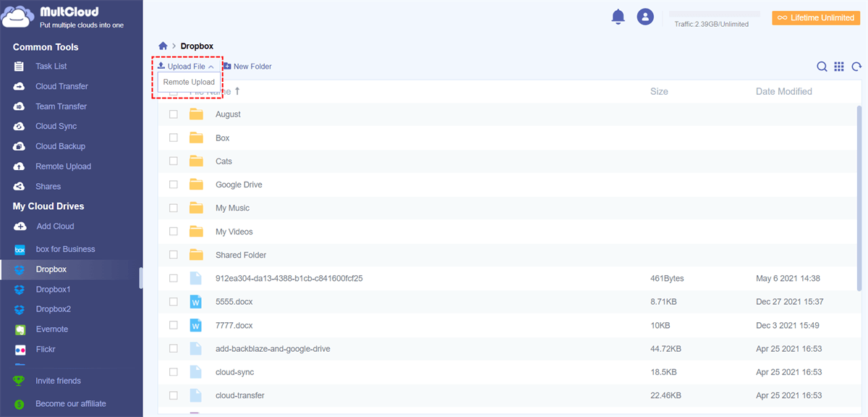
Task: Check the box for cloud-sync file
Action: (174, 372)
